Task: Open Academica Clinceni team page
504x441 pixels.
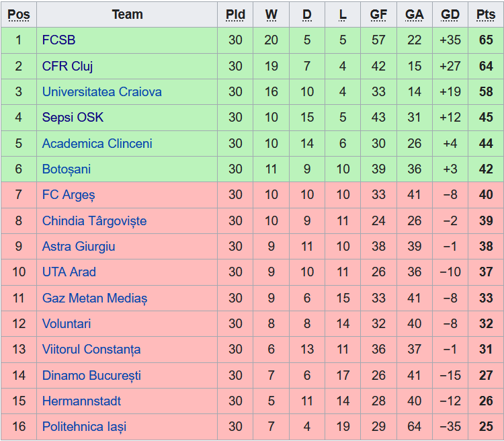Action: pyautogui.click(x=97, y=143)
